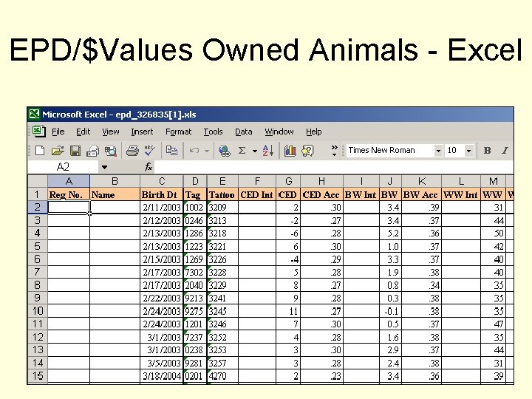This screenshot has height=399, width=532.
Task: Toggle Bold formatting button
Action: pos(487,150)
